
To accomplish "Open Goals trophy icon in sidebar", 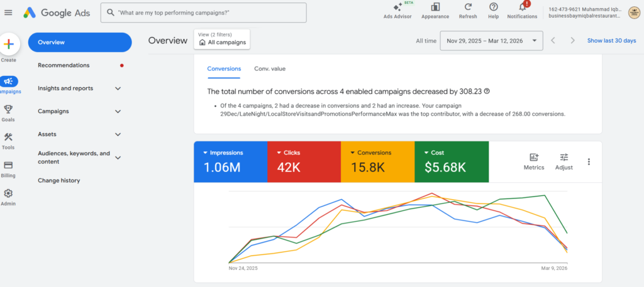I will click(x=9, y=109).
